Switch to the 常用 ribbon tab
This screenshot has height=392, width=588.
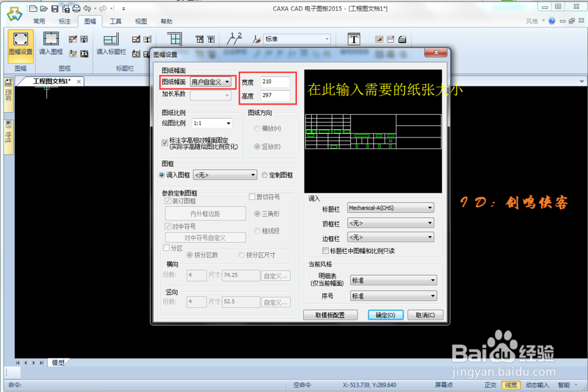coord(39,21)
